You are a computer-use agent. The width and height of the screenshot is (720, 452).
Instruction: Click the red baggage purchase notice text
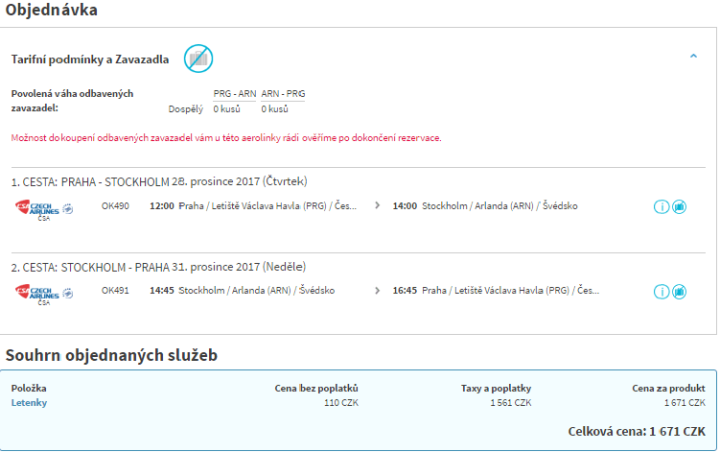coord(226,138)
